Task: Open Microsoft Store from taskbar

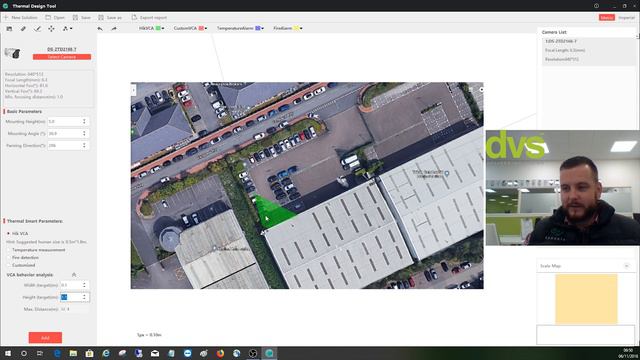Action: pos(89,353)
